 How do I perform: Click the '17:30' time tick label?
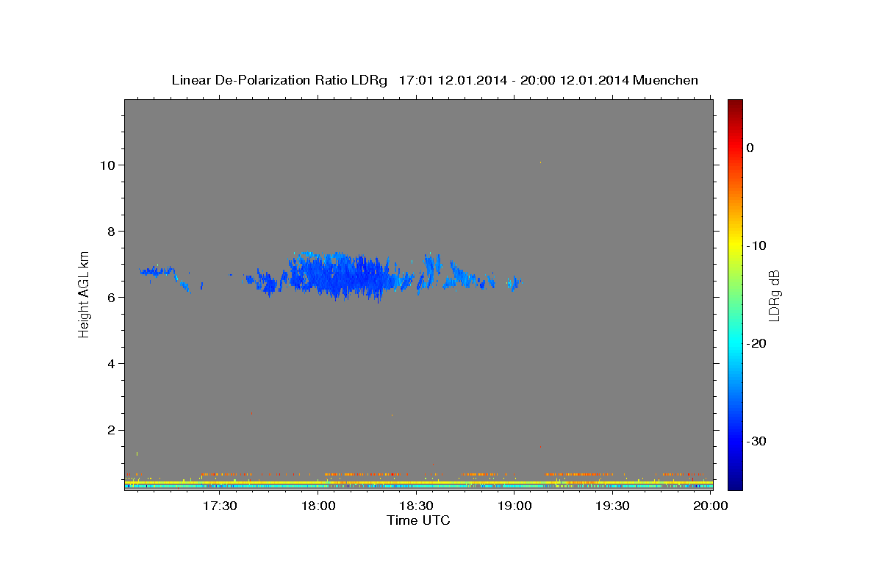coord(220,506)
